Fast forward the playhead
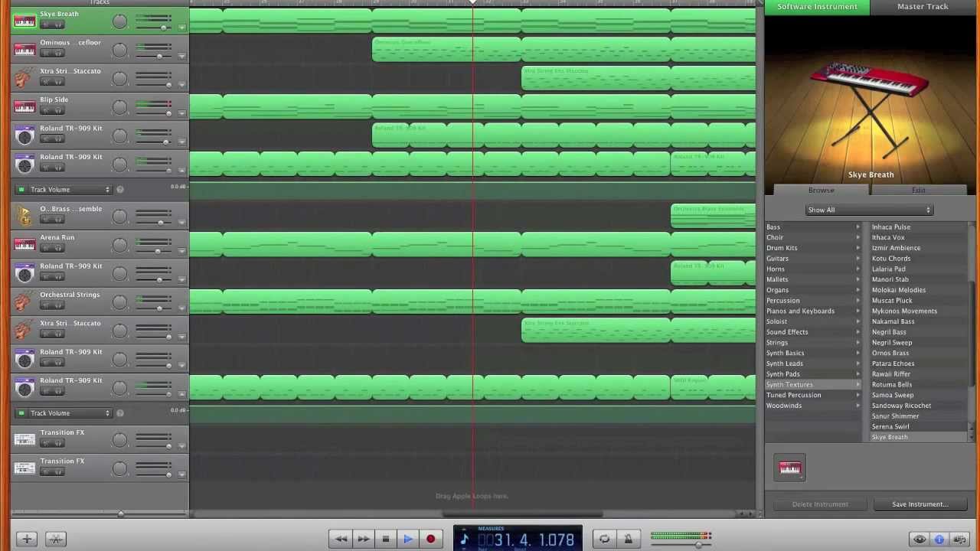Viewport: 980px width, 551px height. pos(363,540)
